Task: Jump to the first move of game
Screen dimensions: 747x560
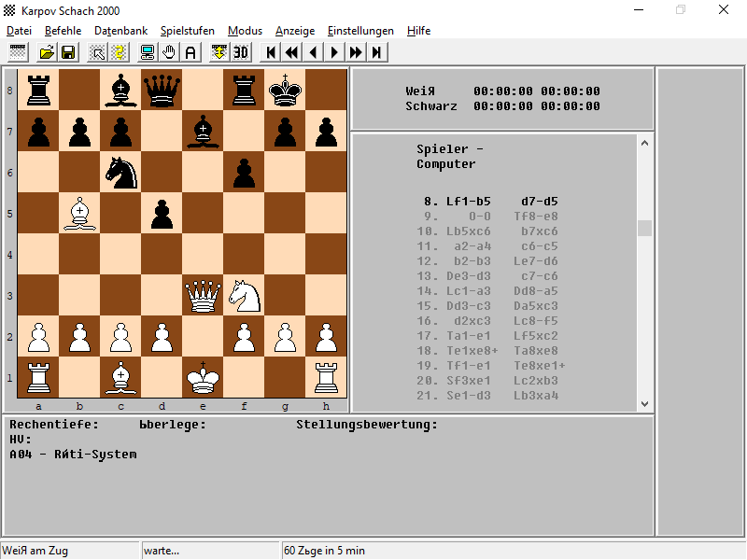Action: point(270,52)
